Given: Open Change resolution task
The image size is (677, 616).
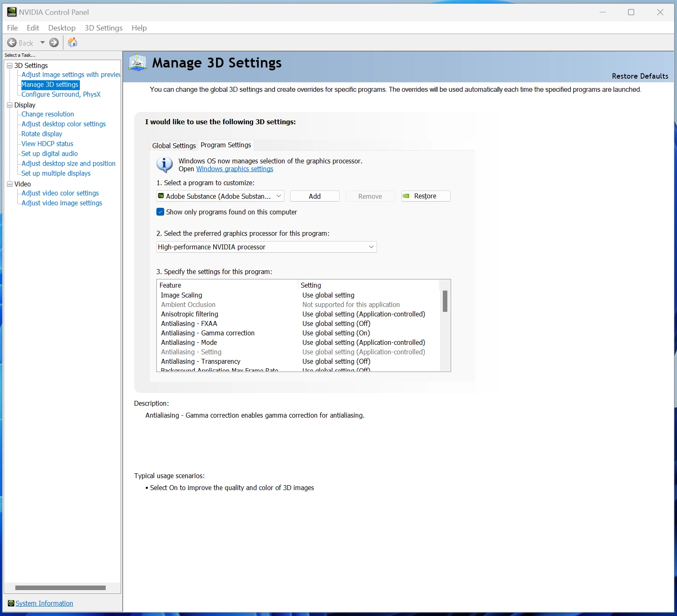Looking at the screenshot, I should (48, 114).
